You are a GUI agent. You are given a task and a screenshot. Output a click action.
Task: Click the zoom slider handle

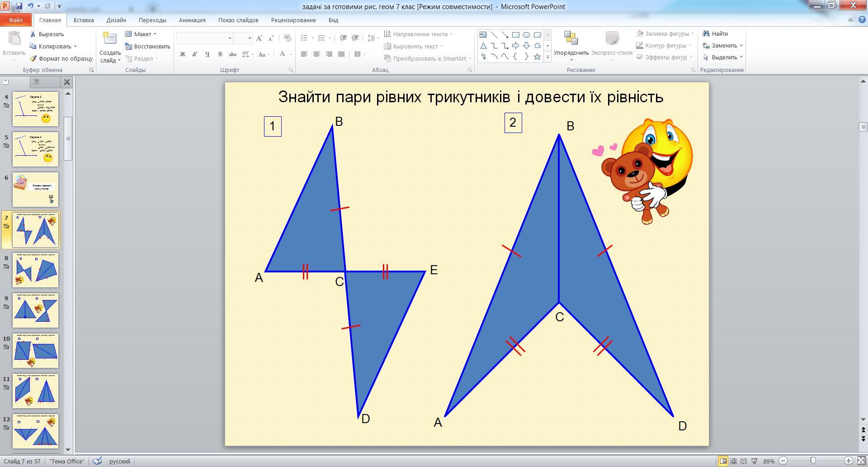pos(813,461)
